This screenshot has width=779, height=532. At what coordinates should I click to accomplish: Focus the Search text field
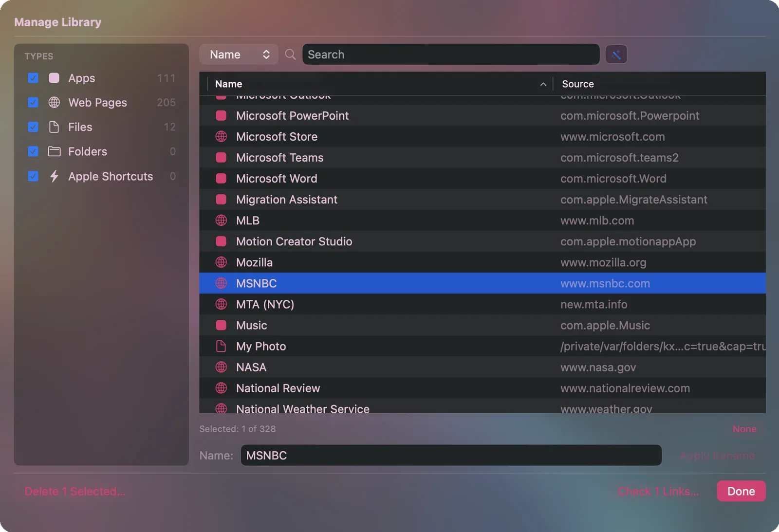point(451,54)
